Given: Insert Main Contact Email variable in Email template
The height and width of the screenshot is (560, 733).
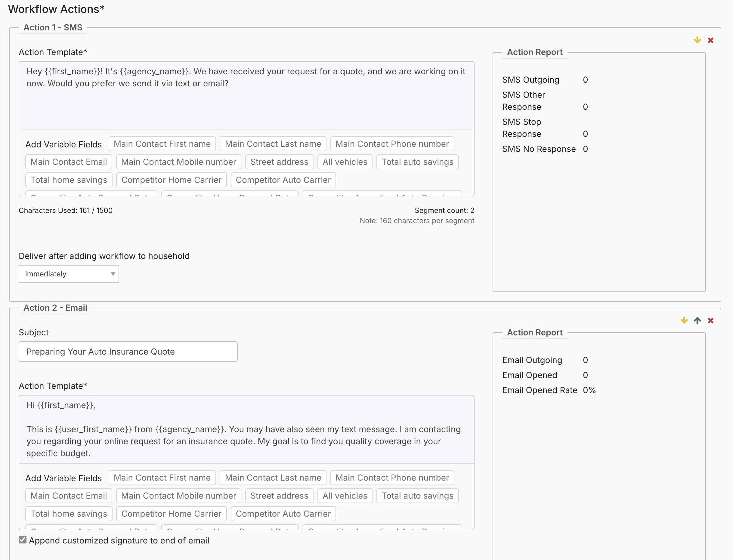Looking at the screenshot, I should [69, 496].
